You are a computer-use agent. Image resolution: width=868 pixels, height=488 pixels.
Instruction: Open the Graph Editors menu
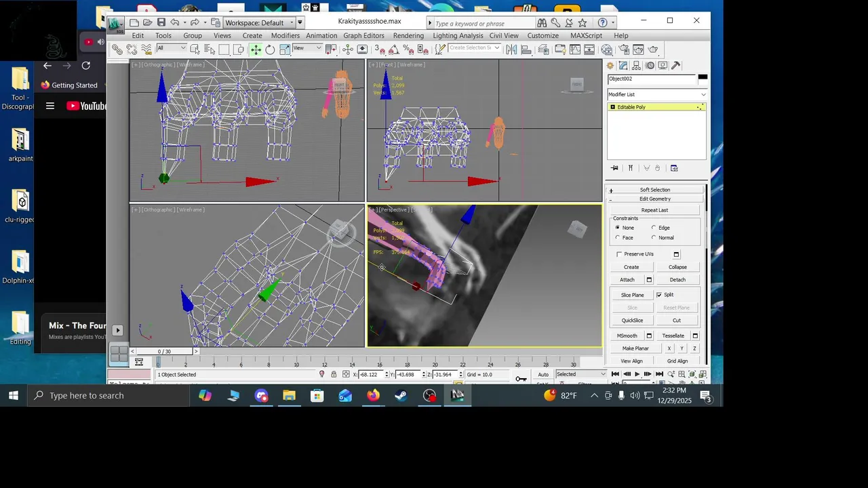click(x=363, y=35)
